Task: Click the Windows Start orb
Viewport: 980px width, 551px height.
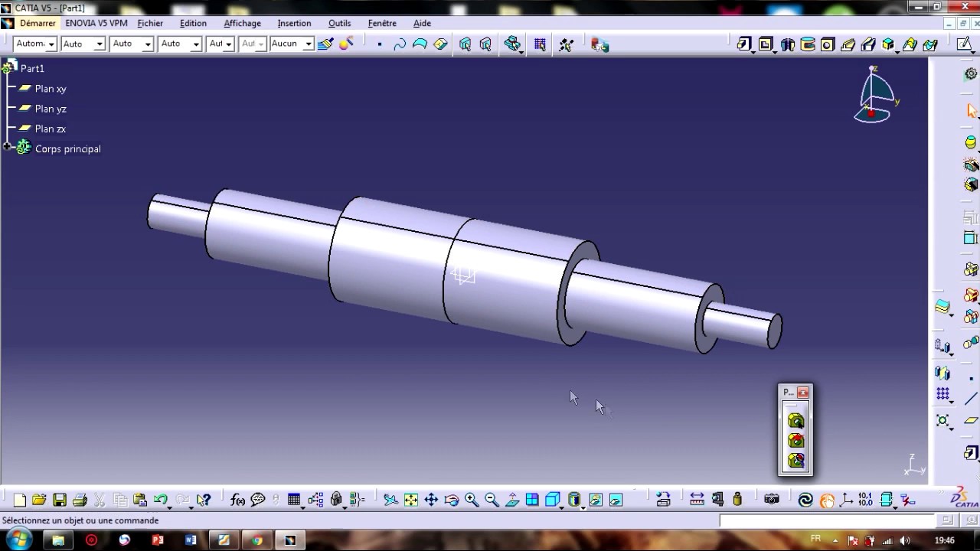Action: [x=20, y=540]
